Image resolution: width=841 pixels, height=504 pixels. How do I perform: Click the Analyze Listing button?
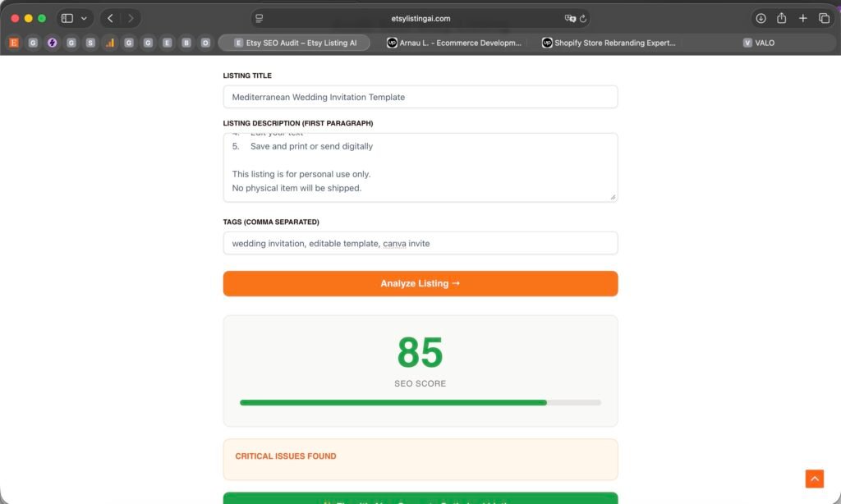420,283
